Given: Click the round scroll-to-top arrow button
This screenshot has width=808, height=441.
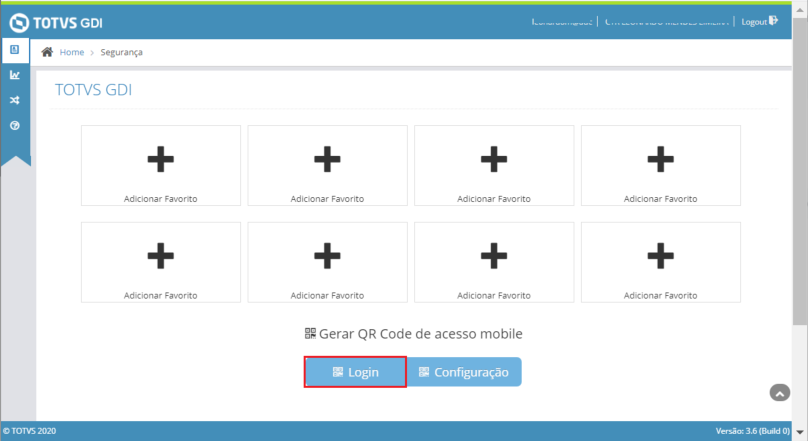Looking at the screenshot, I should 780,393.
